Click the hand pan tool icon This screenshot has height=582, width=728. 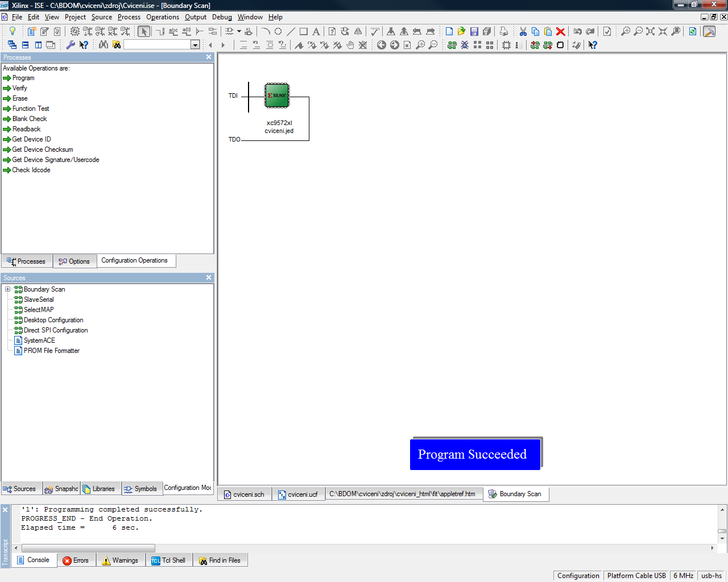click(350, 44)
